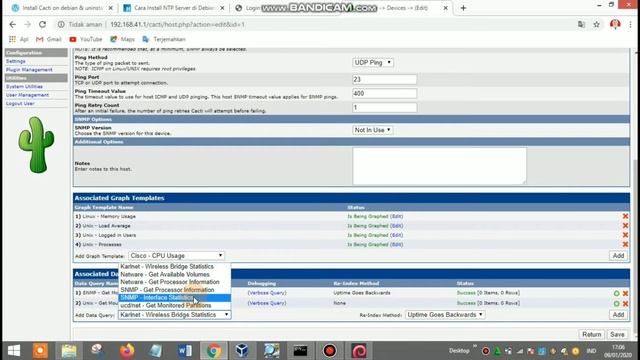The height and width of the screenshot is (360, 640).
Task: Open Verbose Query for the SNMP data query
Action: point(267,293)
